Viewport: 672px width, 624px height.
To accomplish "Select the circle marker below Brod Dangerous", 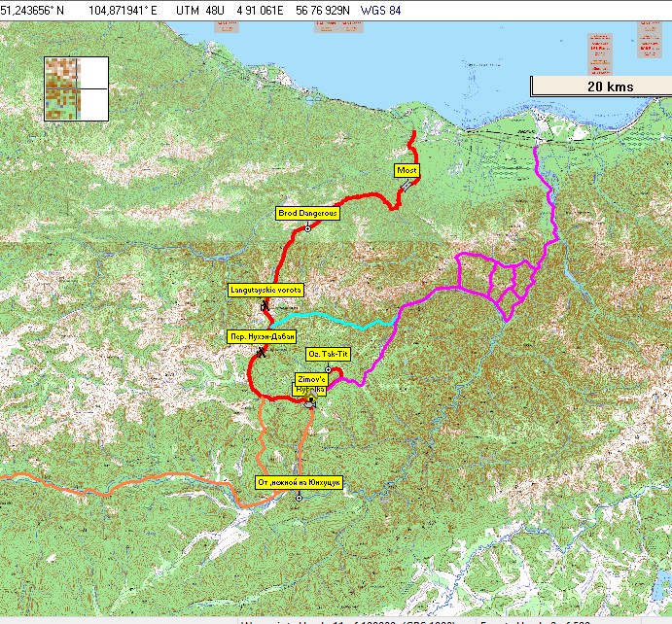I will [307, 228].
